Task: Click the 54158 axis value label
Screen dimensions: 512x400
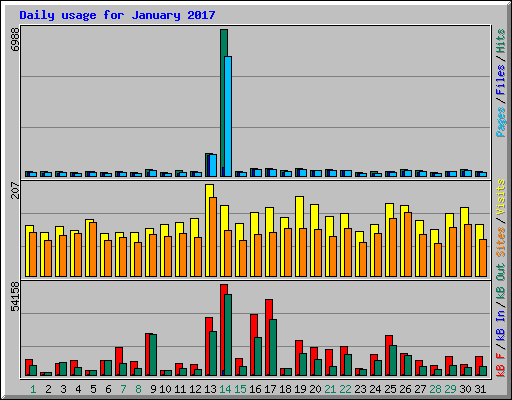Action: [15, 297]
